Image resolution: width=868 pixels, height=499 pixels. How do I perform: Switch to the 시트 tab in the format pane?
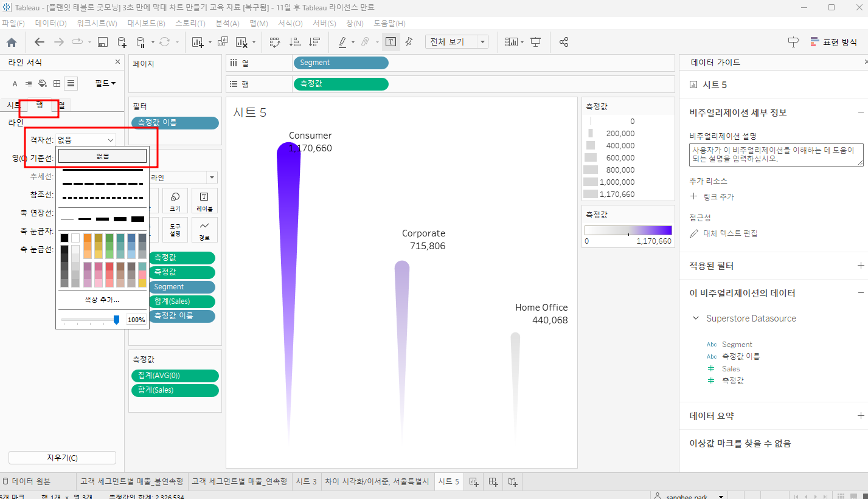pos(13,105)
